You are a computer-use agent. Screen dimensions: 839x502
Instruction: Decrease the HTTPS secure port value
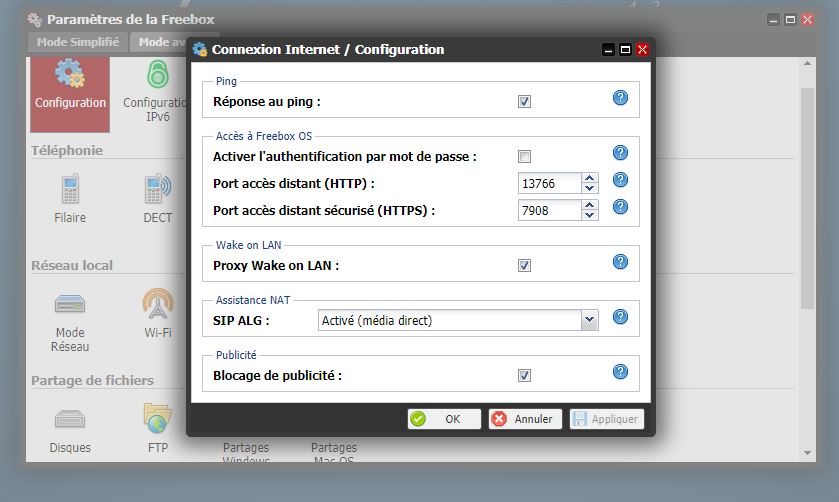coord(590,215)
